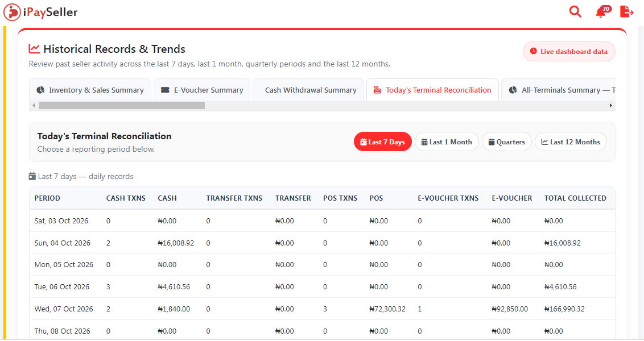Click the pie chart icon on Inventory tab
This screenshot has width=644, height=341.
(40, 90)
